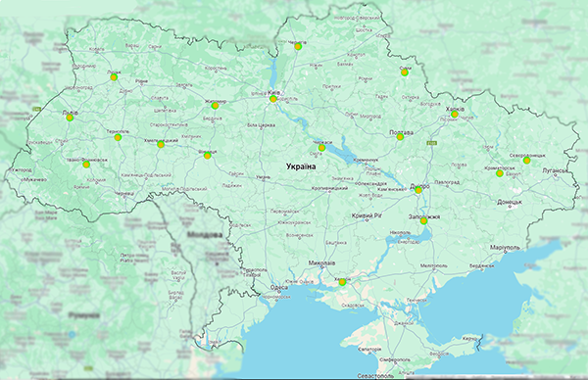
Task: Select the Нікополь city label
Action: 400,233
